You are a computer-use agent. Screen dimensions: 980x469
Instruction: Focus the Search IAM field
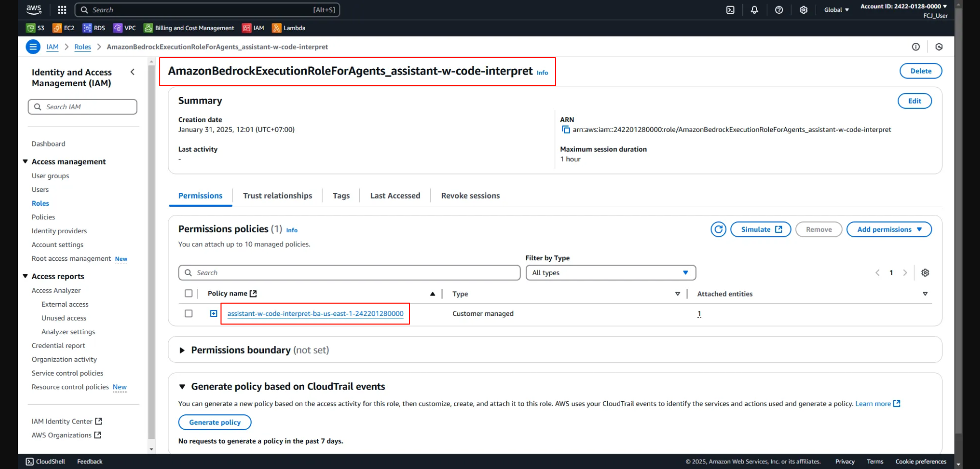tap(82, 107)
